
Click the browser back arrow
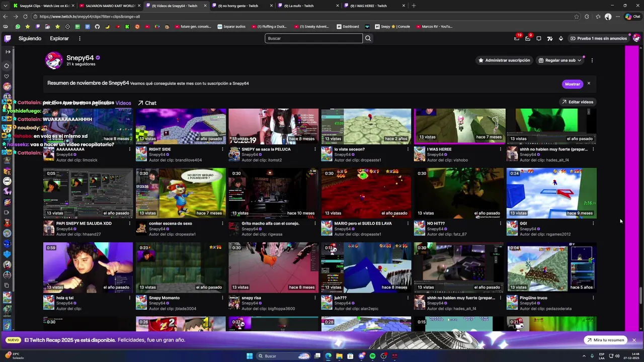[6, 17]
